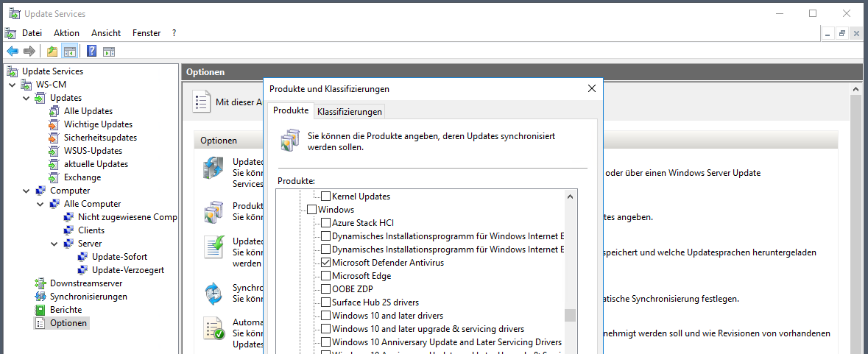The height and width of the screenshot is (354, 868).
Task: Collapse the WS-CM tree node
Action: [x=13, y=85]
